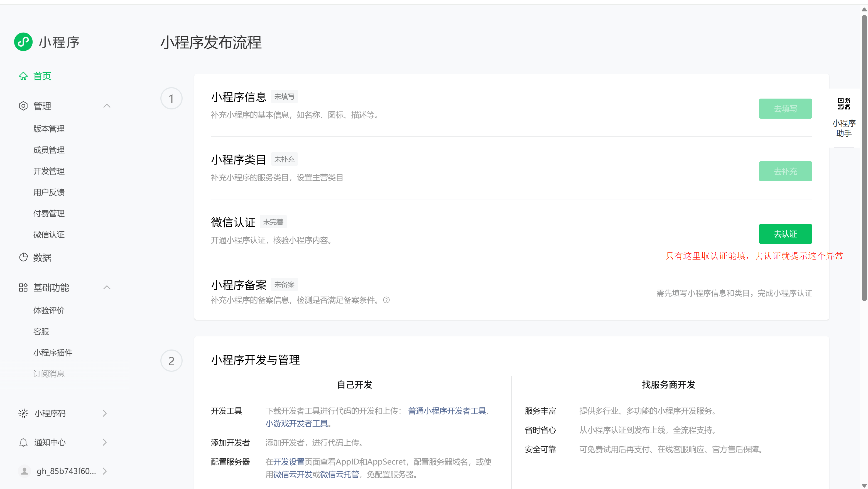Open 成员管理 in the sidebar
Viewport: 868px width, 489px height.
tap(49, 150)
